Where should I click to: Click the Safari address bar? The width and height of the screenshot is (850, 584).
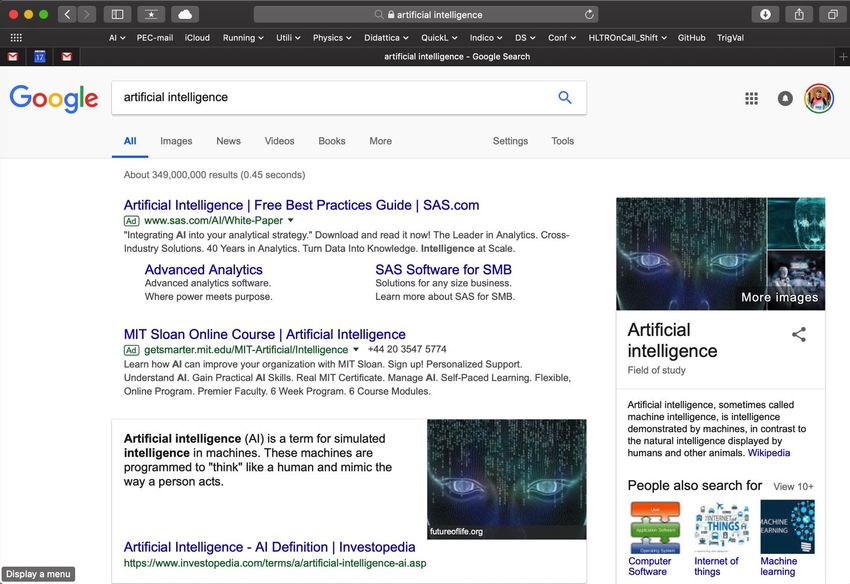[426, 15]
